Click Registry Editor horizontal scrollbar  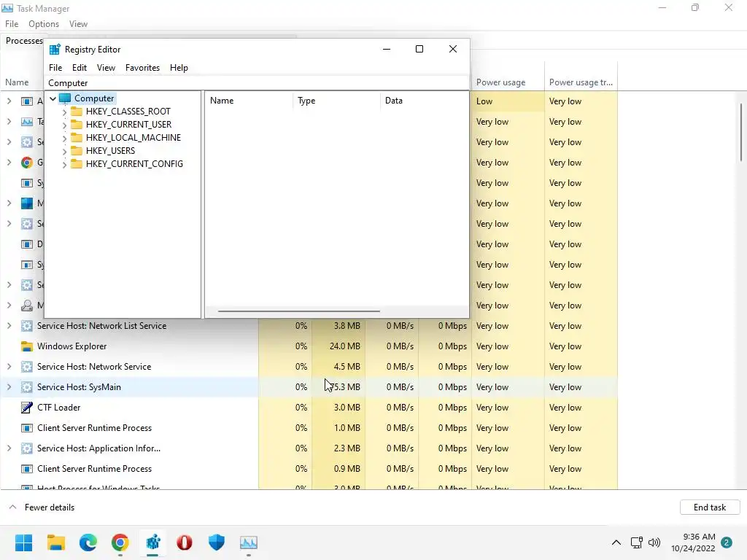click(x=298, y=311)
